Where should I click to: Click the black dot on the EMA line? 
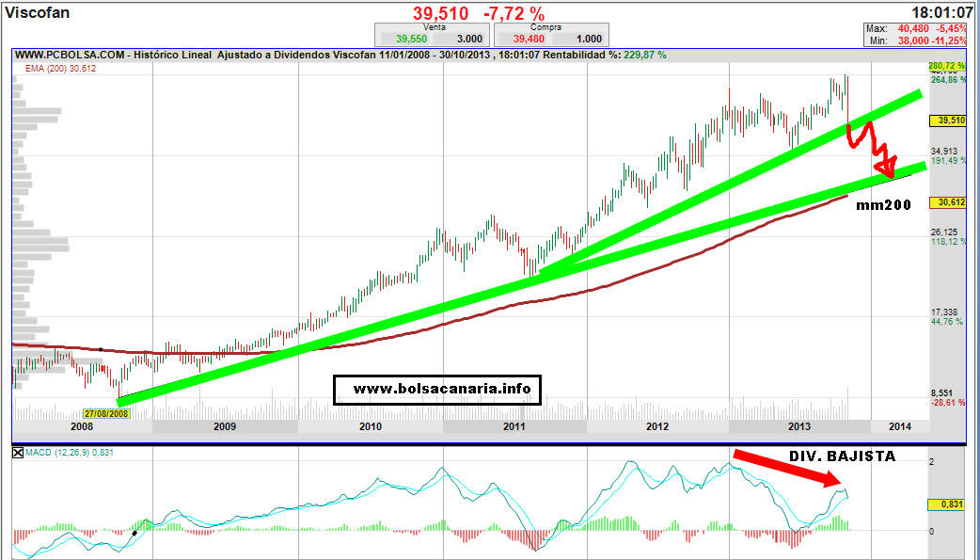(101, 349)
